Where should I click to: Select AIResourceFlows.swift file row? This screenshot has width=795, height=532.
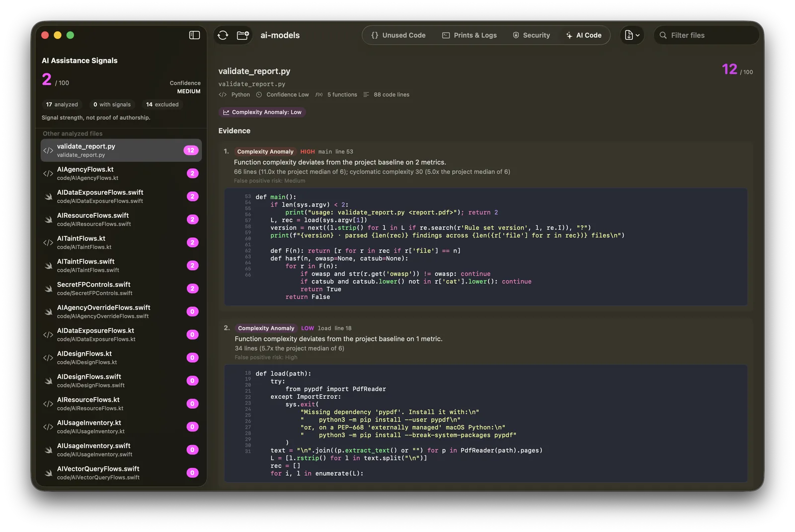pyautogui.click(x=121, y=220)
